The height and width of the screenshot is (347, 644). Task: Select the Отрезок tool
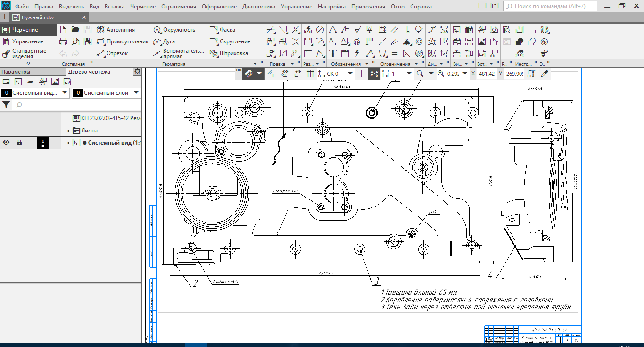pos(112,53)
